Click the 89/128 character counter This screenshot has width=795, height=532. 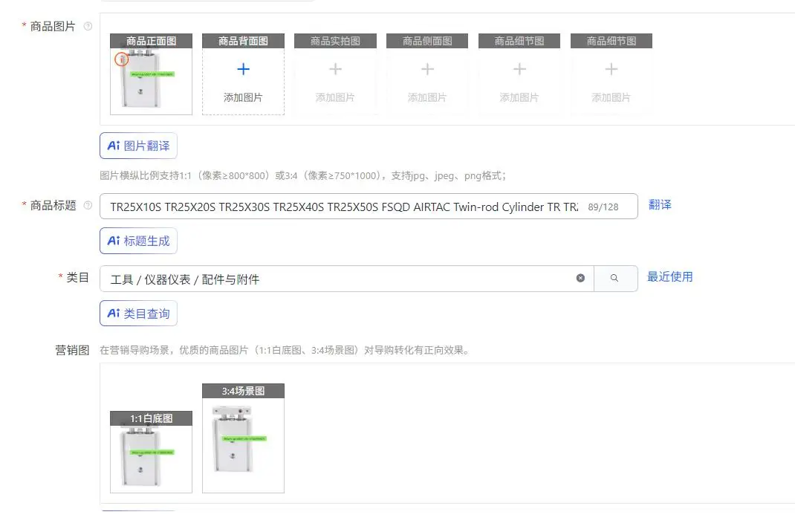[603, 207]
